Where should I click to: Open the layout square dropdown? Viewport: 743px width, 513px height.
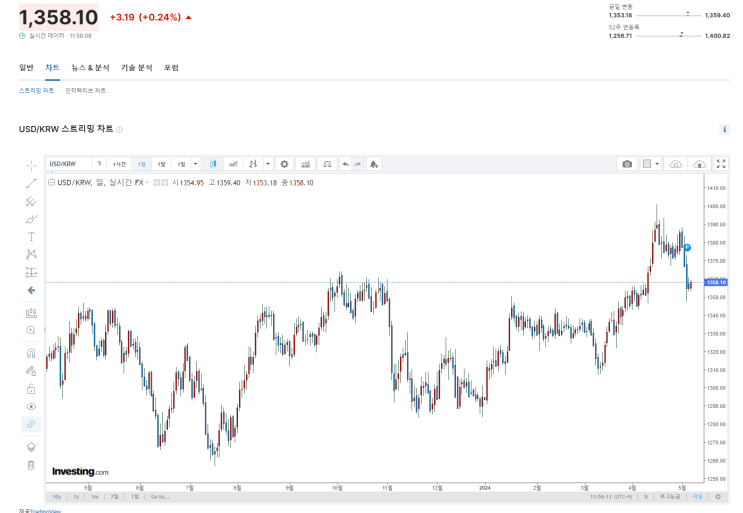tap(651, 164)
